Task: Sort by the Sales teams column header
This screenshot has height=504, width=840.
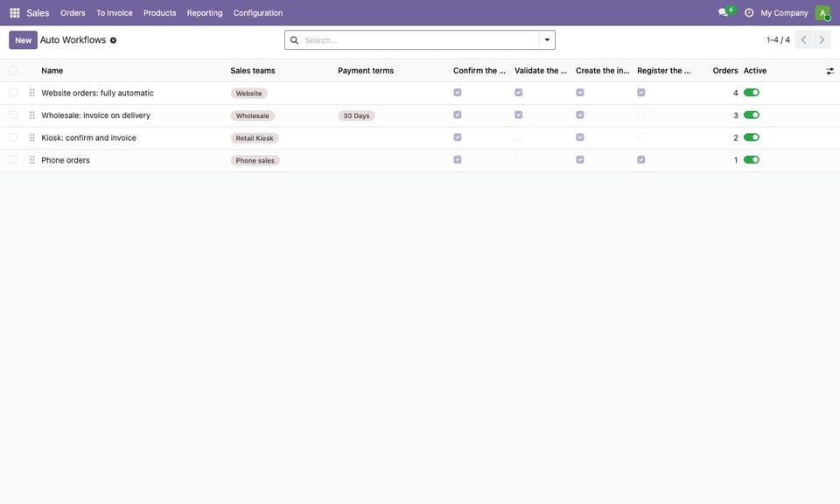Action: 253,71
